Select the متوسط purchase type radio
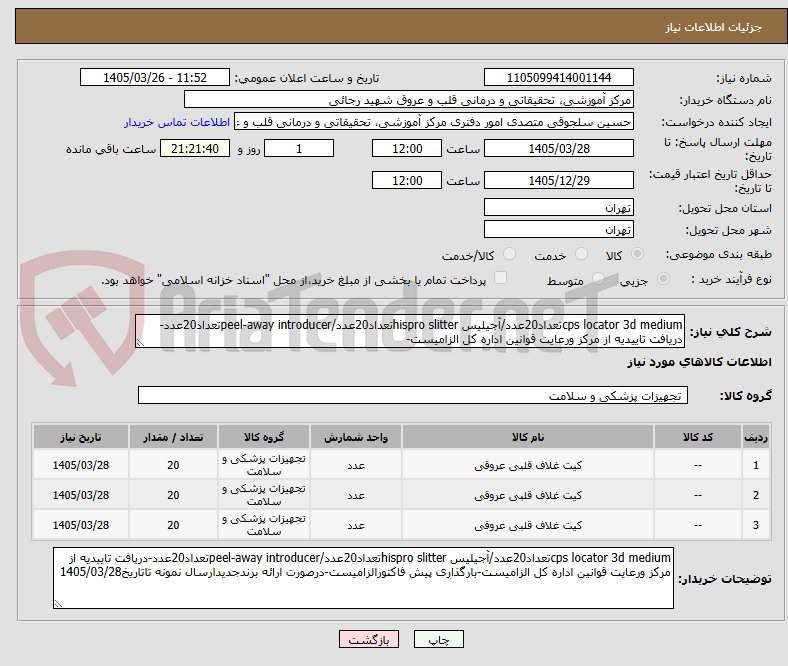Image resolution: width=788 pixels, height=666 pixels. pyautogui.click(x=598, y=278)
